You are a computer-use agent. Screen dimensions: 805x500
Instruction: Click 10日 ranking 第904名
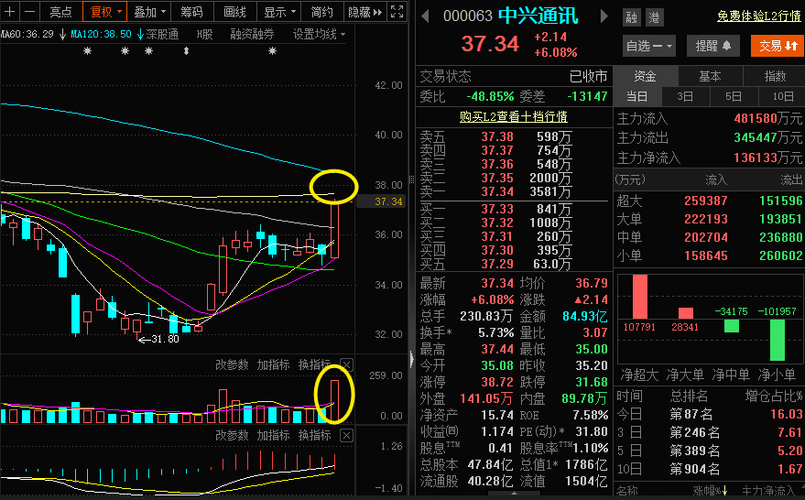click(x=695, y=469)
